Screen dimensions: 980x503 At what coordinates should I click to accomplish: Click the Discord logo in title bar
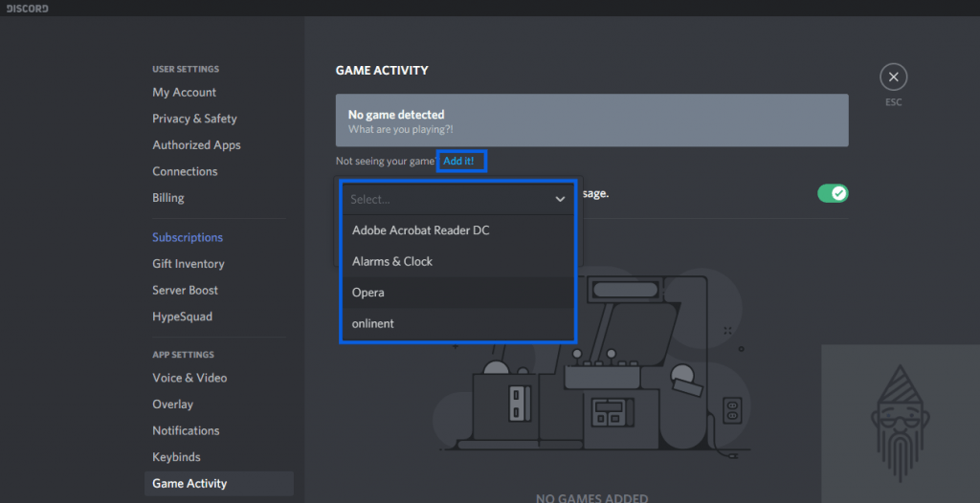click(27, 8)
